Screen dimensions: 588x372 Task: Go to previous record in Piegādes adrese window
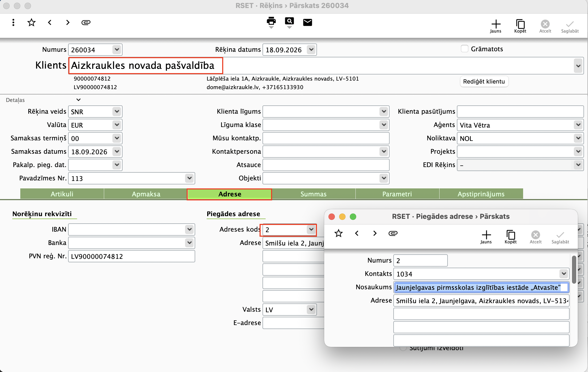coord(357,233)
